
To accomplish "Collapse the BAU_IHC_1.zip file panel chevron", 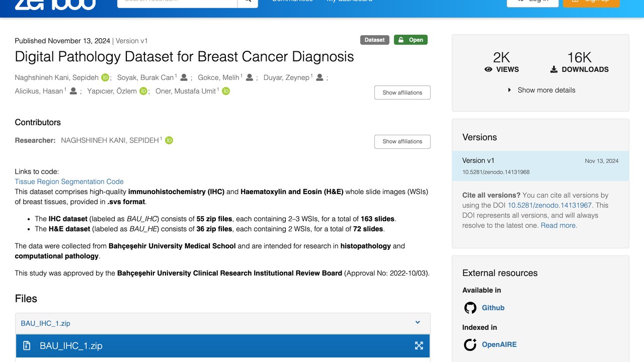I will (x=418, y=323).
